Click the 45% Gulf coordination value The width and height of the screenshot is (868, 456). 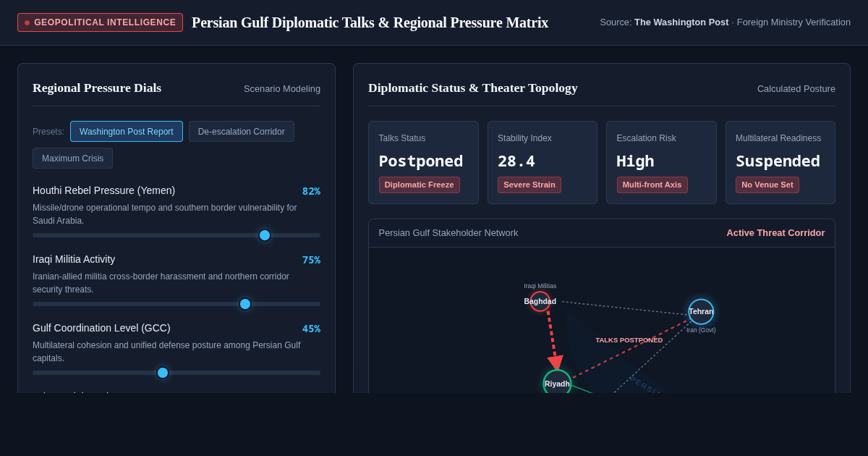(311, 329)
